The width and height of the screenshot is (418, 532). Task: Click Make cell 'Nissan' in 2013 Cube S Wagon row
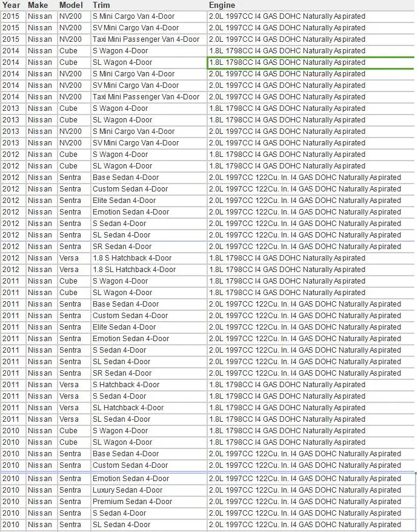(41, 108)
